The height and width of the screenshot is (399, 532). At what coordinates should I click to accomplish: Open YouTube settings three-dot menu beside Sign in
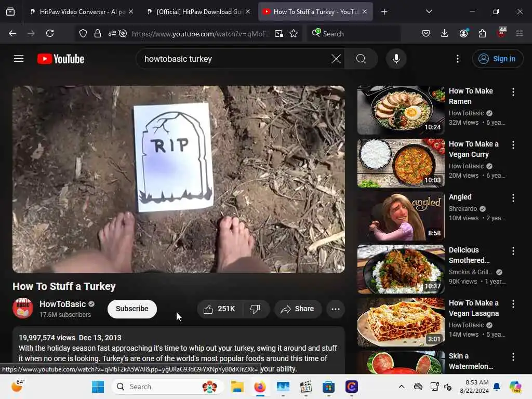pyautogui.click(x=457, y=59)
